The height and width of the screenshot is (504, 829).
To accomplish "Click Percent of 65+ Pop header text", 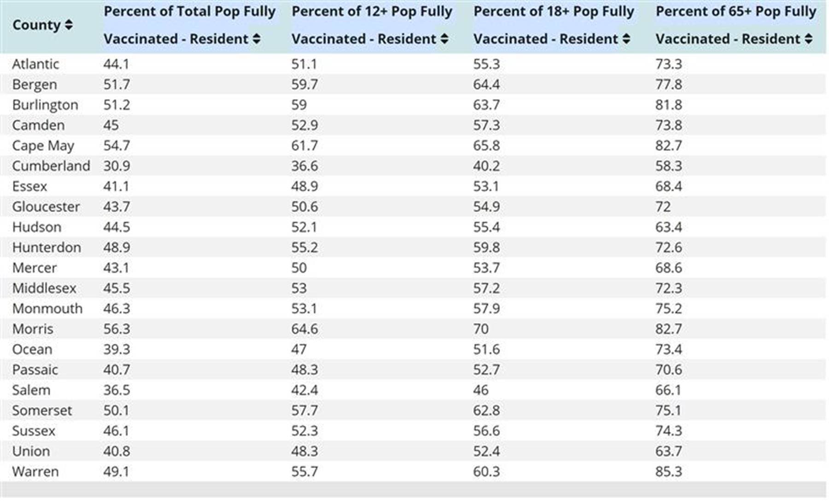I will coord(736,12).
